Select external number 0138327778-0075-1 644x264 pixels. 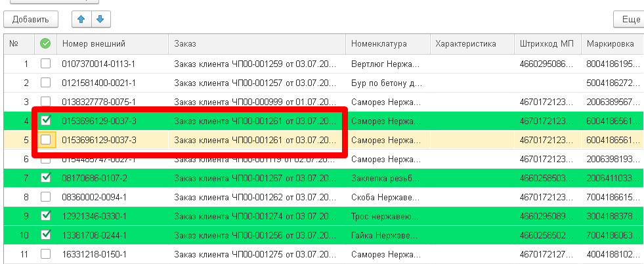[99, 102]
